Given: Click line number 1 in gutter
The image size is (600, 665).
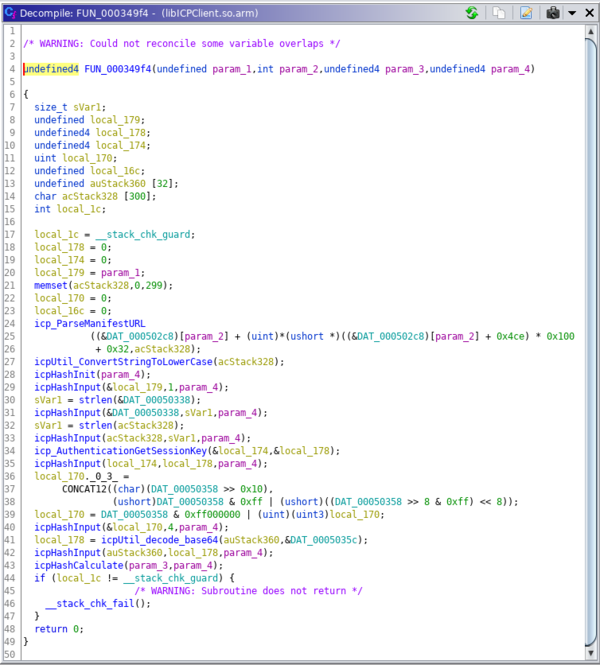Looking at the screenshot, I should (12, 31).
